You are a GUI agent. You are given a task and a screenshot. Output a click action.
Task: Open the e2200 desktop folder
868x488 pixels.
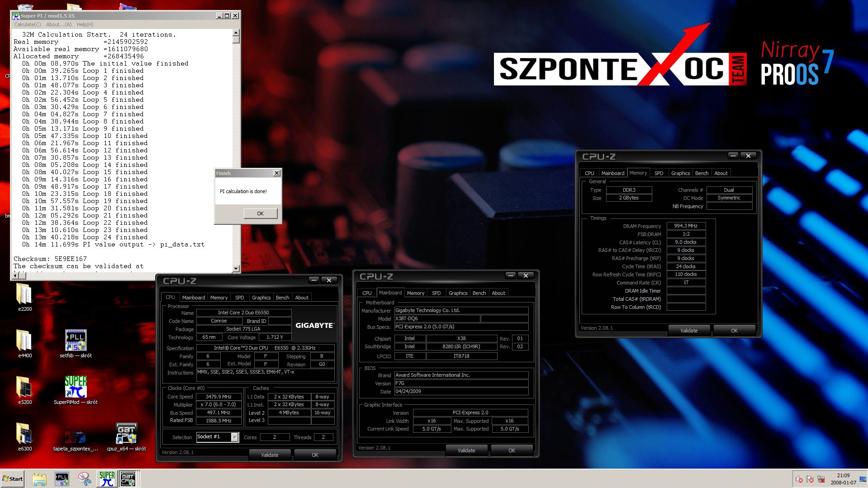(24, 296)
